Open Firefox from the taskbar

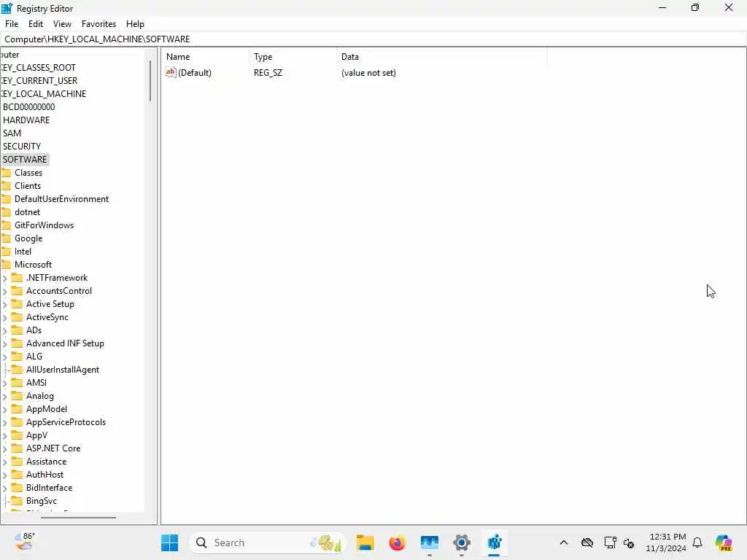(398, 542)
